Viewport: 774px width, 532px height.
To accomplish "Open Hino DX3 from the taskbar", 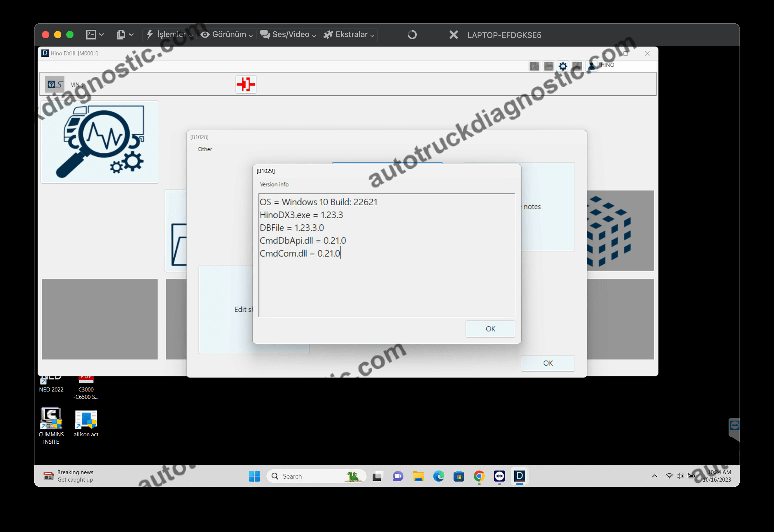I will coord(519,476).
